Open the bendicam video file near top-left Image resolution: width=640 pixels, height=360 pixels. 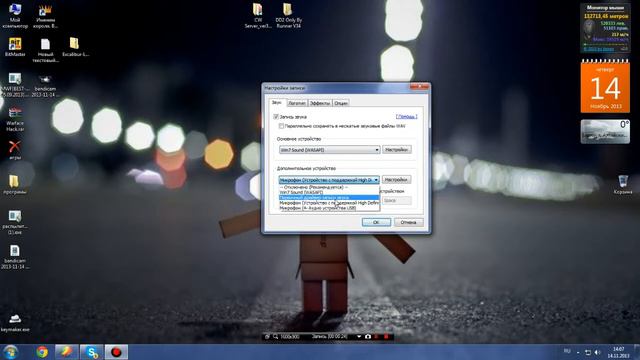click(x=45, y=86)
